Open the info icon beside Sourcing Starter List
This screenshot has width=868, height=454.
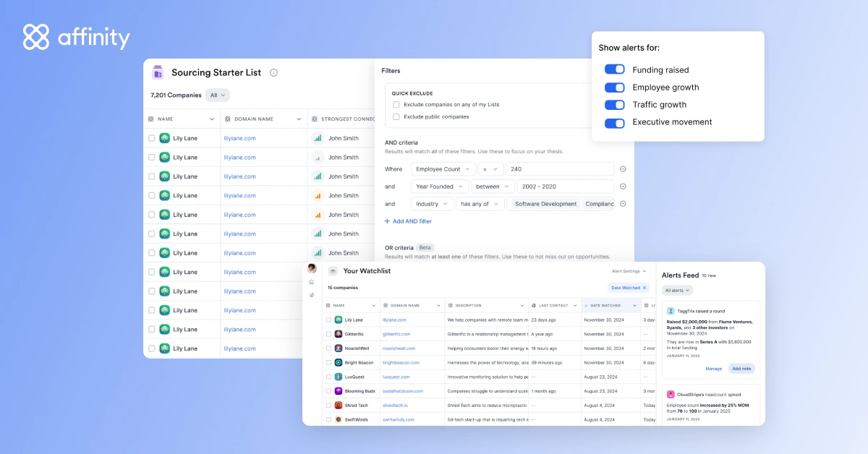(273, 72)
